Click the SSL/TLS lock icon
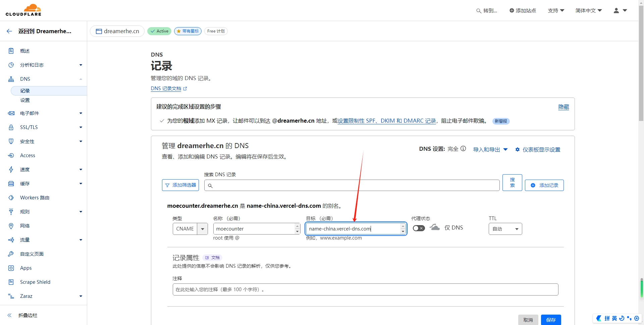The image size is (644, 325). pos(11,127)
